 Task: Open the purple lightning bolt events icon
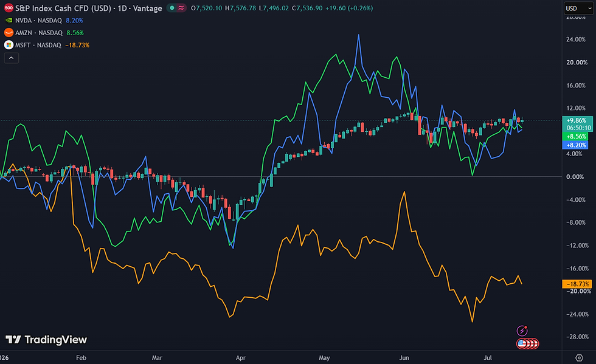(x=522, y=331)
